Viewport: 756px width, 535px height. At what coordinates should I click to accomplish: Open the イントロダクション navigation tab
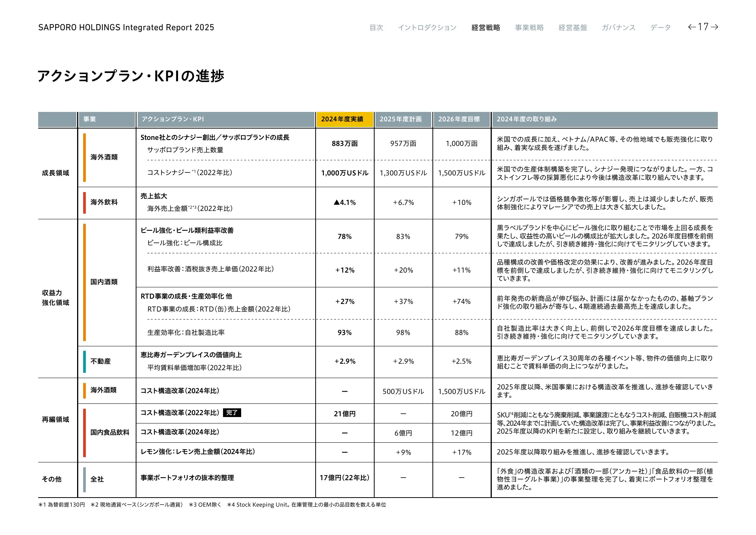427,28
